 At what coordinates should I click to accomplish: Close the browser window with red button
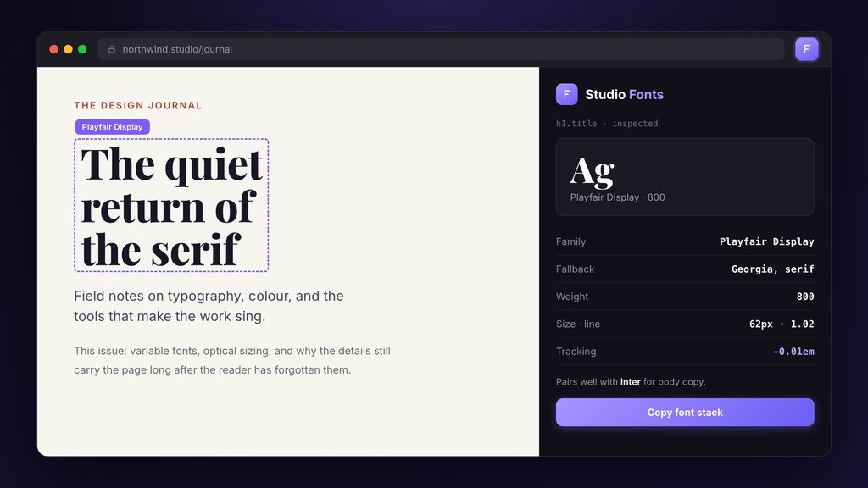coord(53,49)
